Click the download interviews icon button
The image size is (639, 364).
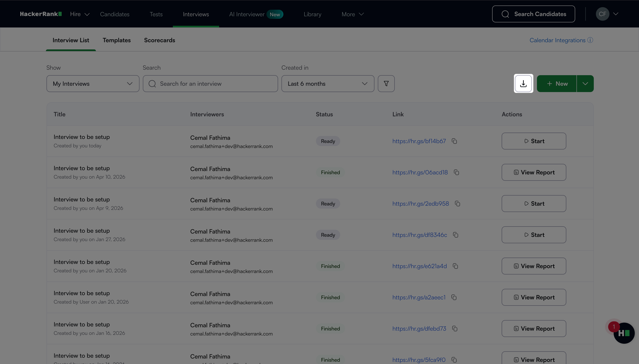point(523,83)
